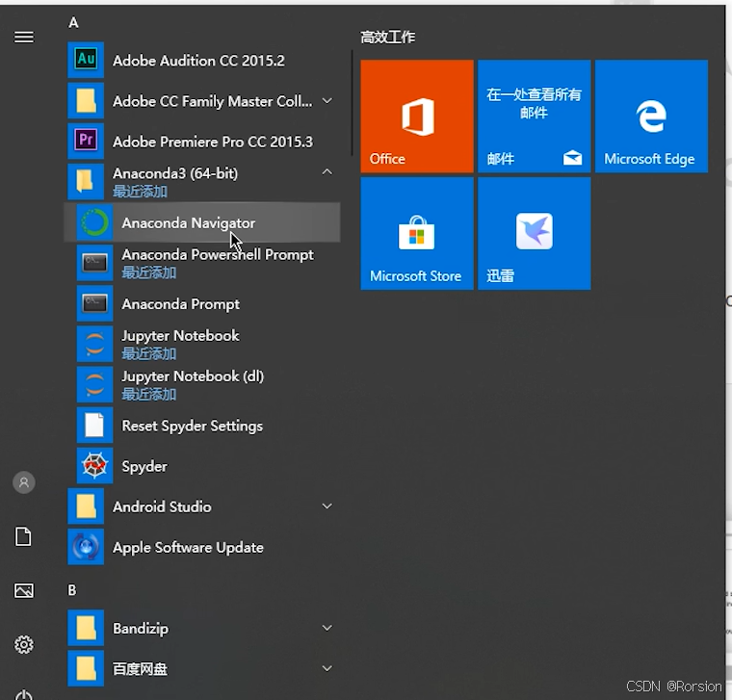Click the Anaconda Navigator green ring icon
This screenshot has height=700, width=732.
[94, 222]
